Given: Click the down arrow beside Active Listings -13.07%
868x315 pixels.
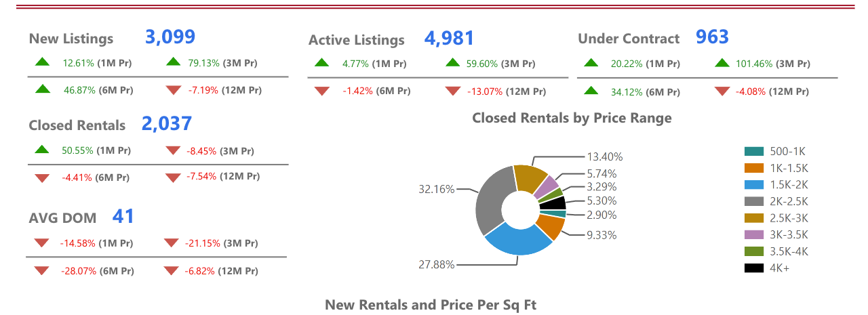Looking at the screenshot, I should click(x=453, y=91).
